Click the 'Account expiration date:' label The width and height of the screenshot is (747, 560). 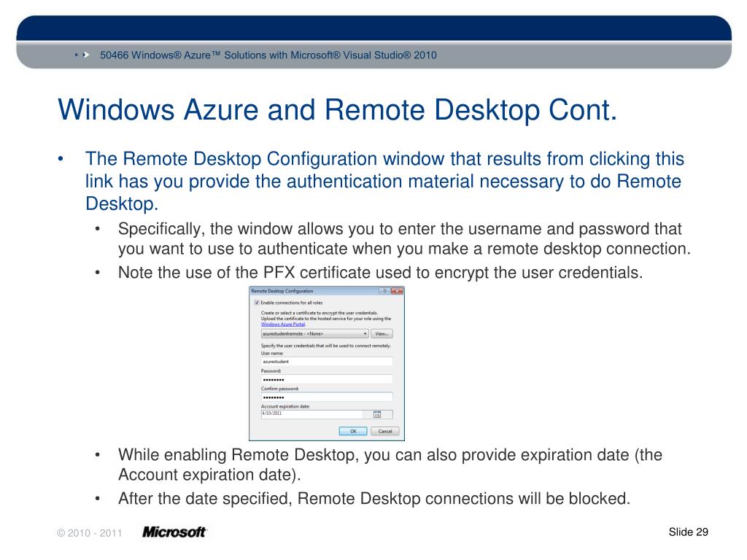coord(285,407)
